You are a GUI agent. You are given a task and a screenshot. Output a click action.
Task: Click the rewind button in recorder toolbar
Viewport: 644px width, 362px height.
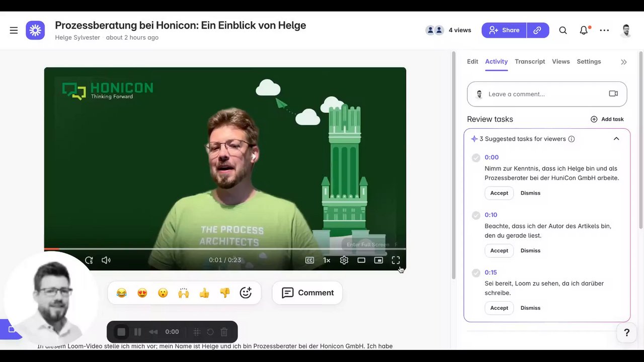pyautogui.click(x=153, y=332)
